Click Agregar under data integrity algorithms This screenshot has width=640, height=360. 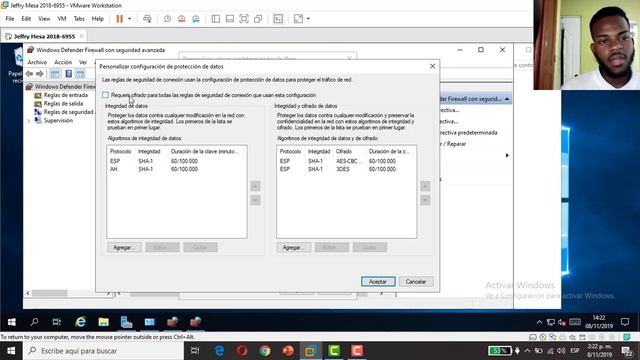pos(124,247)
